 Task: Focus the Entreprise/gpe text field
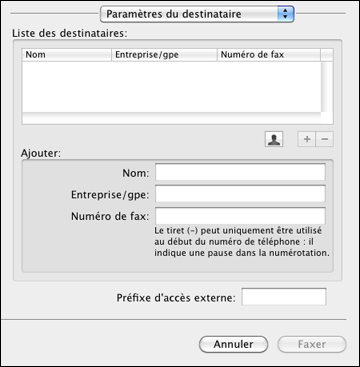(240, 194)
